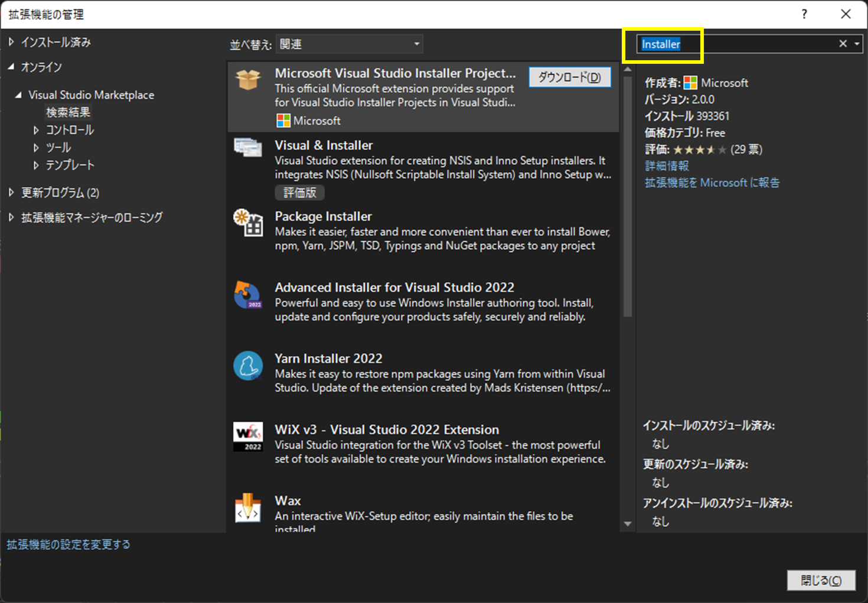This screenshot has height=603, width=868.
Task: Click the Microsoft Visual Studio Installer Projects package icon
Action: [x=249, y=80]
